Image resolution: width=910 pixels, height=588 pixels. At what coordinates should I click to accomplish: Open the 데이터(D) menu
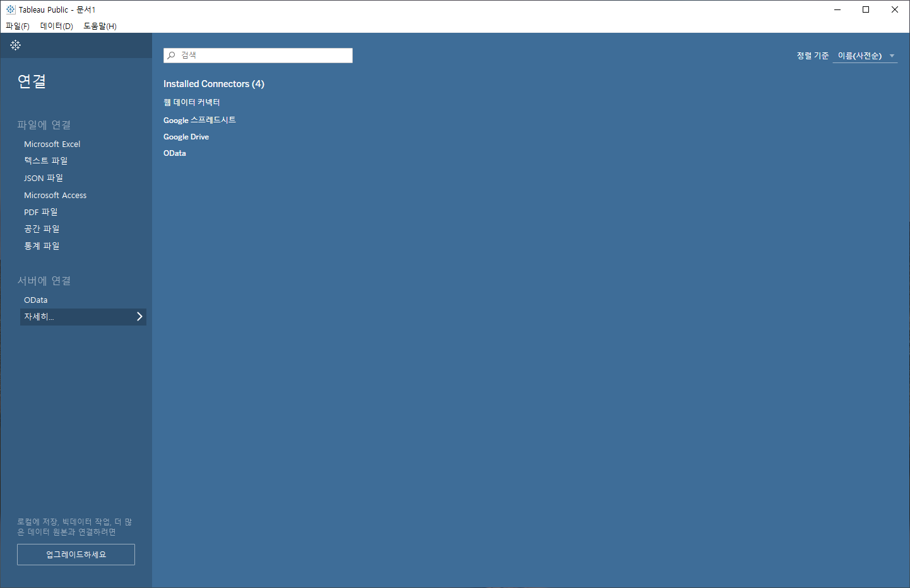(x=57, y=26)
